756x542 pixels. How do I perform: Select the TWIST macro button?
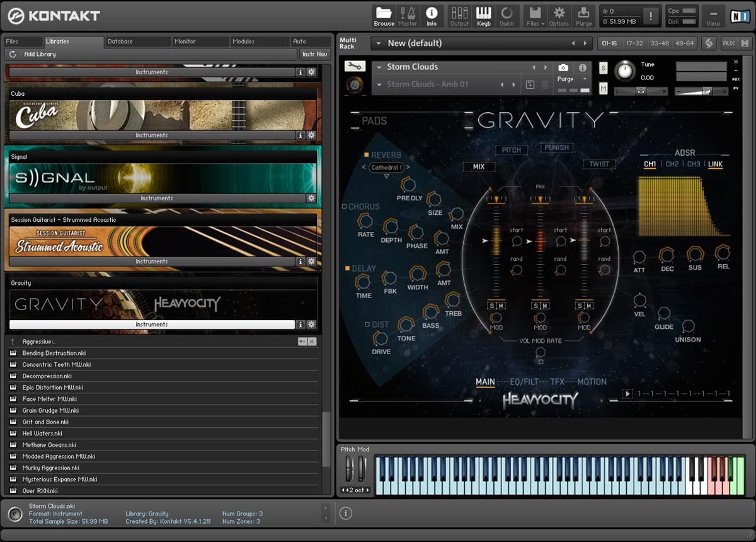pyautogui.click(x=599, y=164)
